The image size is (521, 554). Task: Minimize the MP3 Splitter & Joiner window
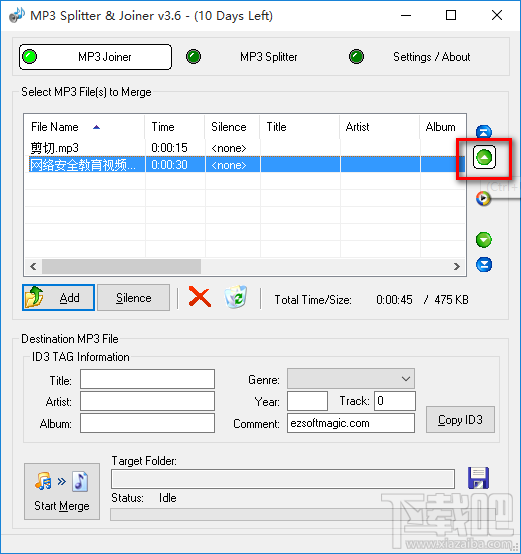click(406, 15)
